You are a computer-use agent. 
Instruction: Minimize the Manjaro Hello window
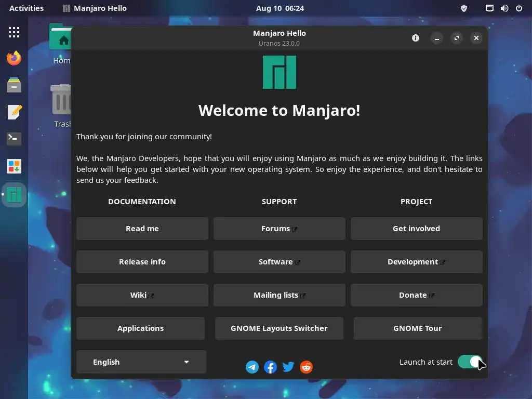(x=436, y=38)
